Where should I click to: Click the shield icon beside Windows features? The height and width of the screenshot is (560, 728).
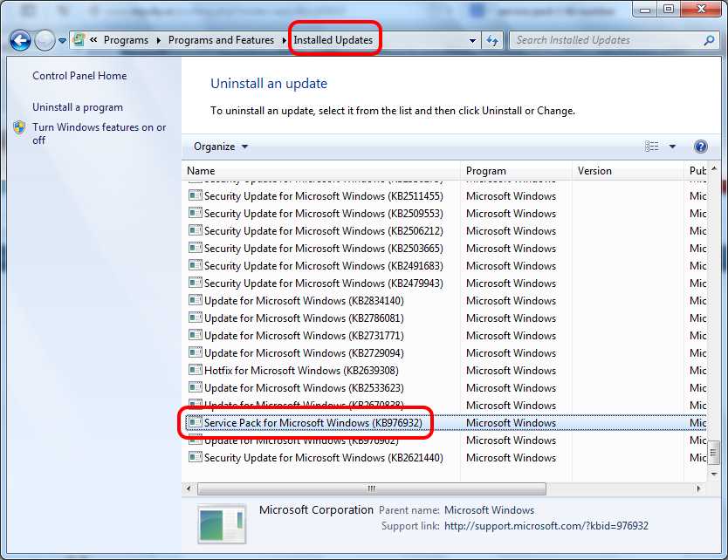click(x=19, y=127)
